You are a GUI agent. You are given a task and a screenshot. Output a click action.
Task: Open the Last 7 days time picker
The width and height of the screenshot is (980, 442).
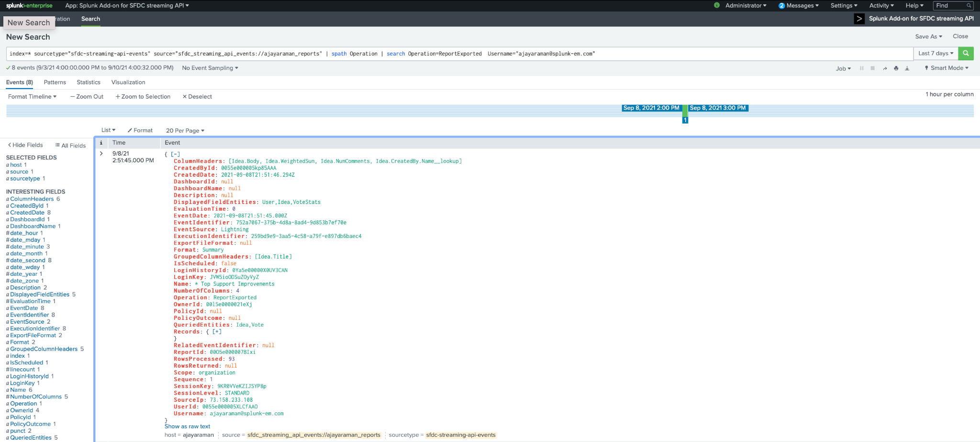pos(936,54)
